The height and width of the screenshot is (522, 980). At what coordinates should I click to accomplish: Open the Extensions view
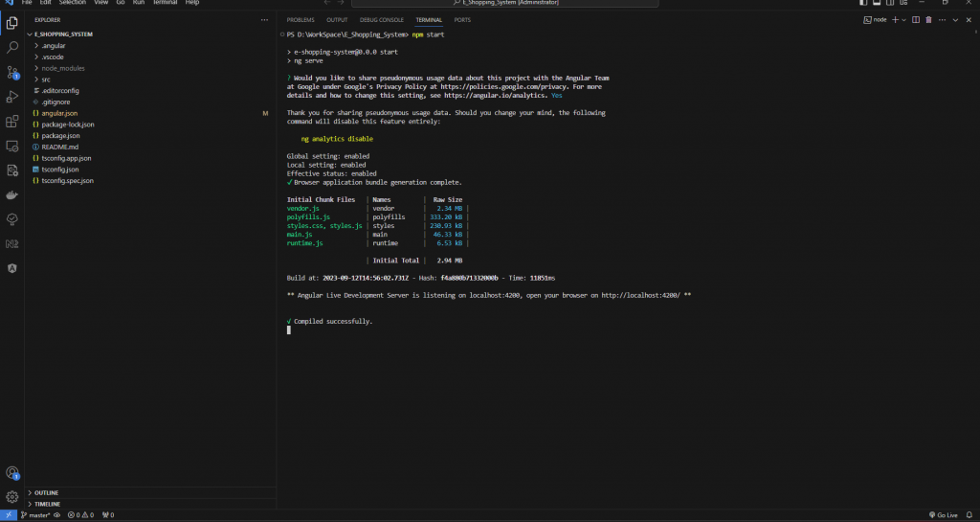pyautogui.click(x=11, y=122)
